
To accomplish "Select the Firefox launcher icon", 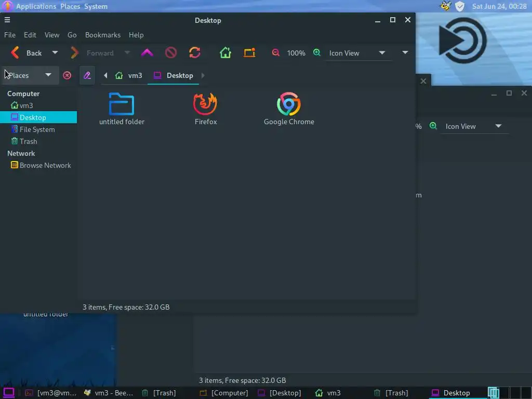I will coord(206,109).
